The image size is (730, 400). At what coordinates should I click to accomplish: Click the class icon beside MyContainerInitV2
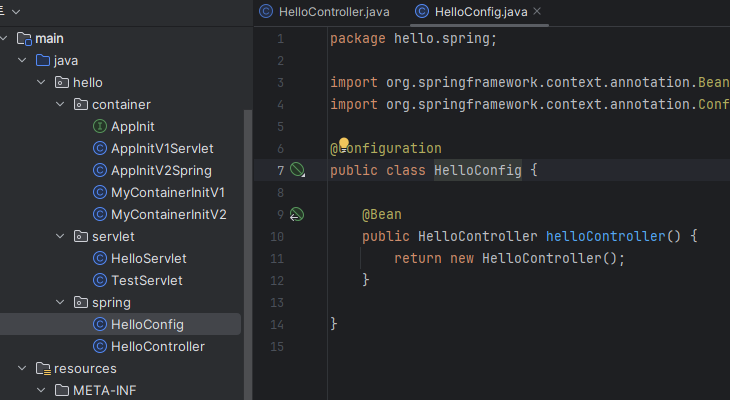[x=100, y=214]
